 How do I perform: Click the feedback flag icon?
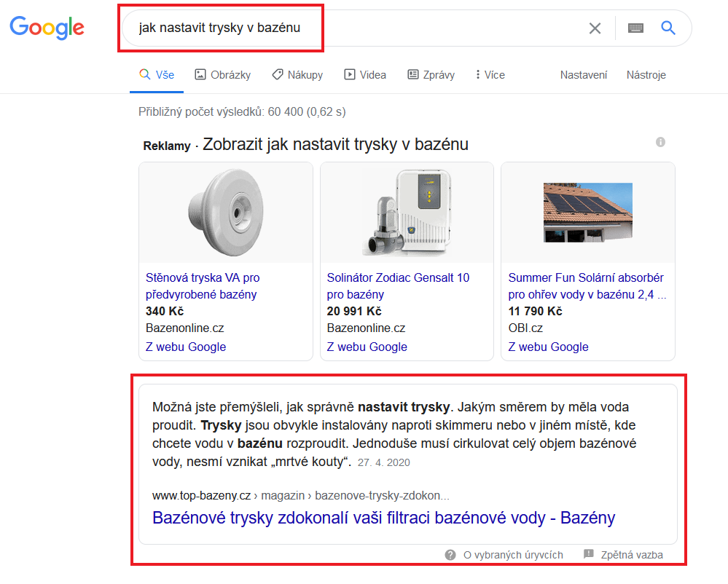click(x=589, y=555)
